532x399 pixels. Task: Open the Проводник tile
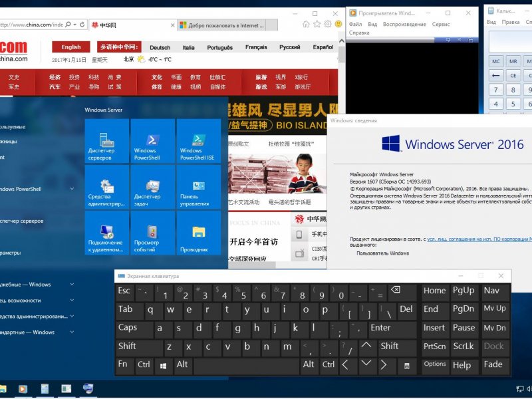click(x=199, y=233)
